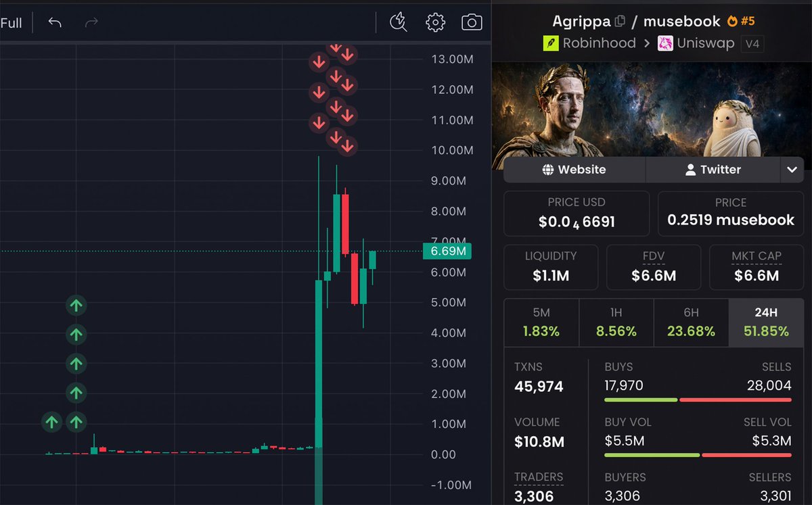The height and width of the screenshot is (505, 812).
Task: Click the 0.00 price axis label
Action: (x=444, y=454)
